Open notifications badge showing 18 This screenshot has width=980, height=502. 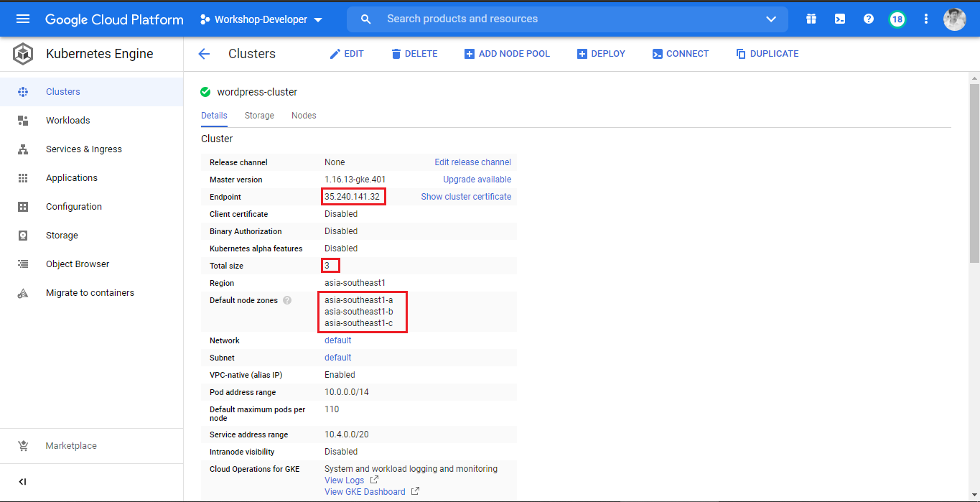(x=897, y=19)
